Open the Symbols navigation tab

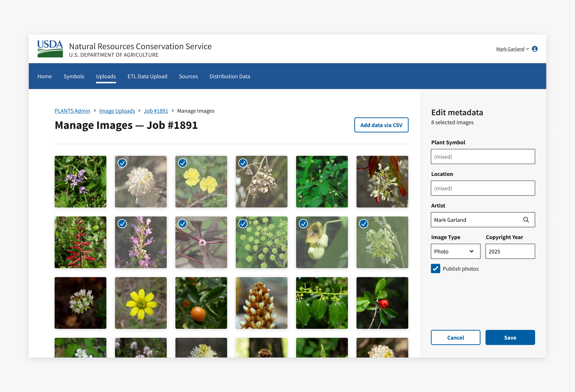74,76
